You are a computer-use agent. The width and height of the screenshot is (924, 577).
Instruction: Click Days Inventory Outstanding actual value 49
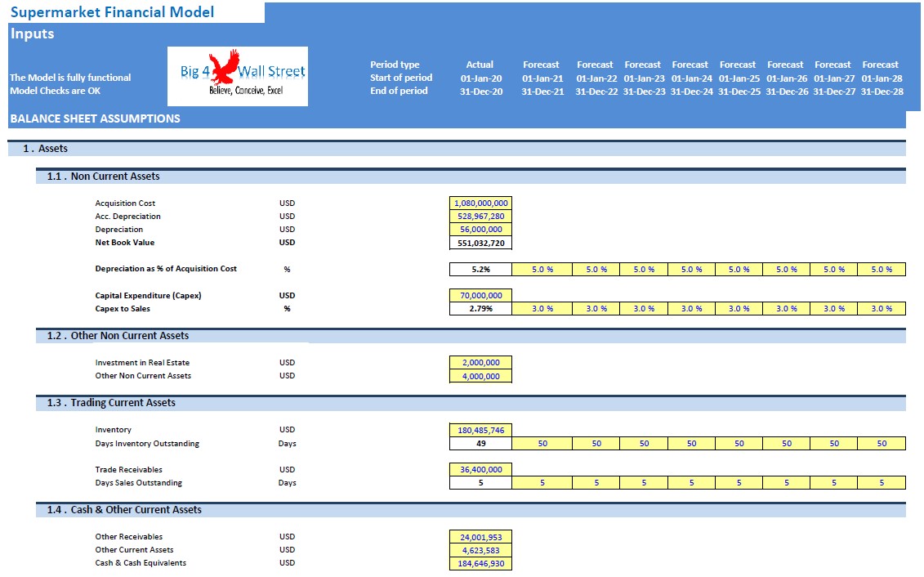pos(481,443)
